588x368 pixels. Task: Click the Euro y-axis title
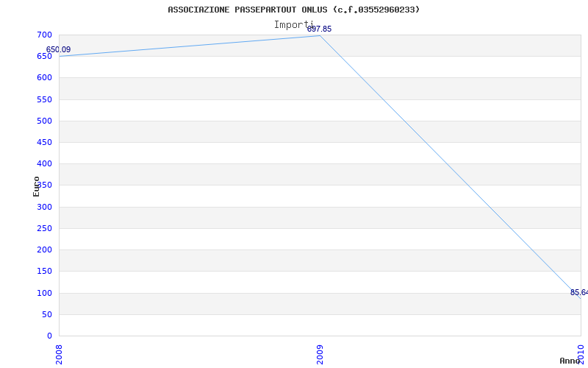(x=36, y=187)
